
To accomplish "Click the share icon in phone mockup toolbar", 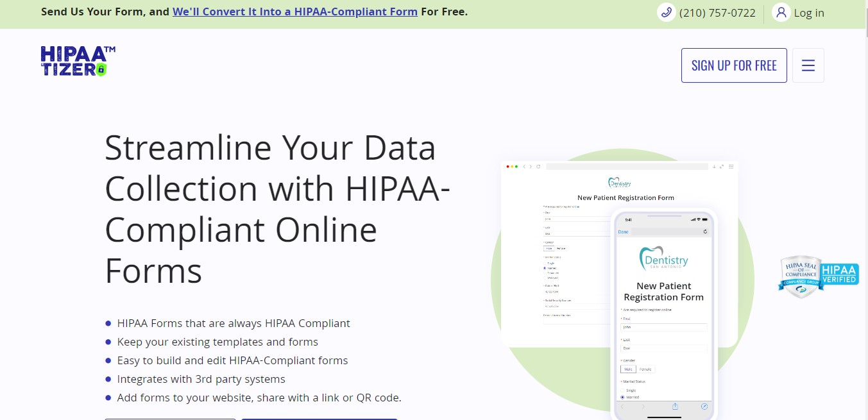I will pos(675,407).
